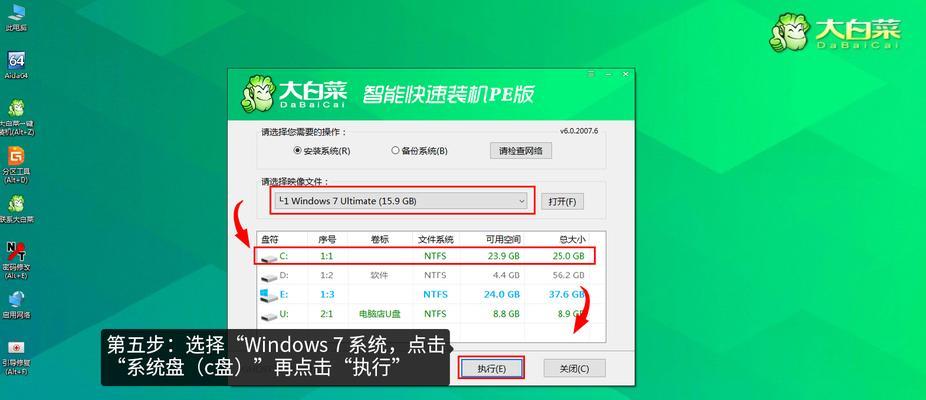Click the 8.8 GB free space value
The width and height of the screenshot is (926, 400).
pyautogui.click(x=507, y=314)
